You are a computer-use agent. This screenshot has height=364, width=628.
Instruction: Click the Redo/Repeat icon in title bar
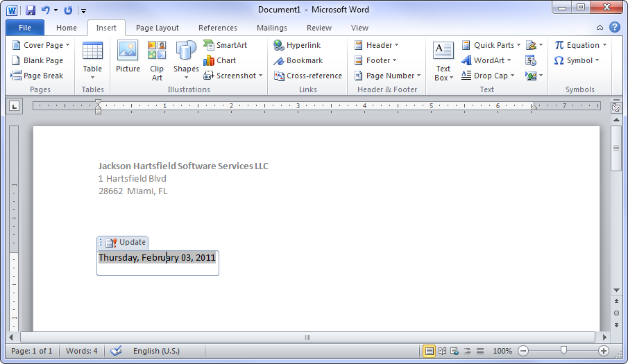click(68, 10)
